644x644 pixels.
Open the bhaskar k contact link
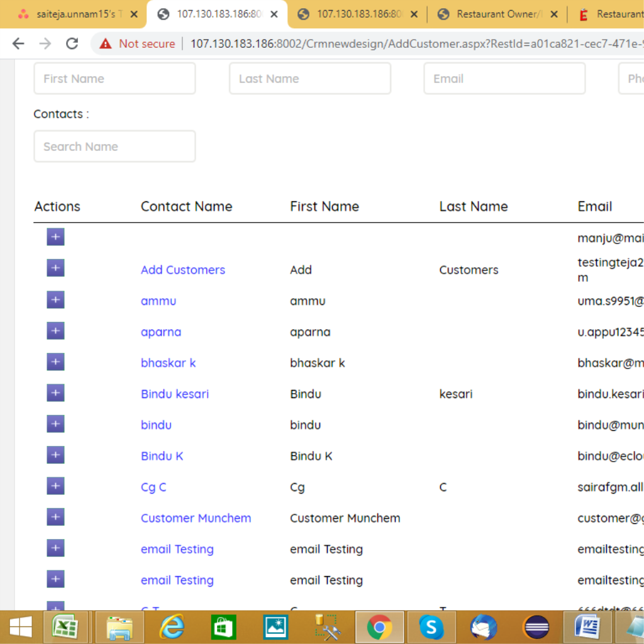(x=168, y=363)
